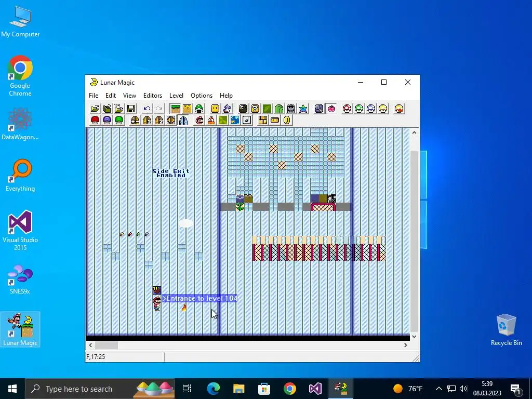Open the Options menu

click(202, 96)
